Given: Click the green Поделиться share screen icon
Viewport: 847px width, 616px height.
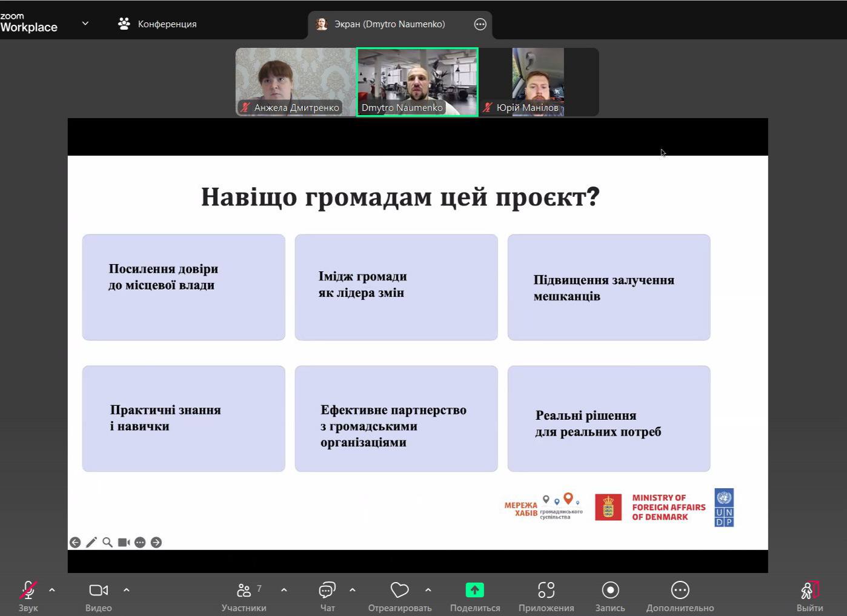Looking at the screenshot, I should coord(474,590).
